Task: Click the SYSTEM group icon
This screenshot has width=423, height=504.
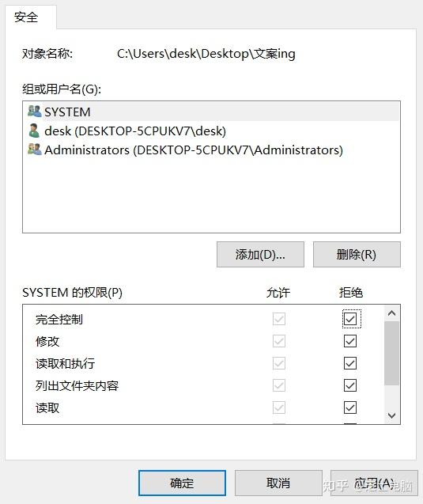Action: pos(34,112)
